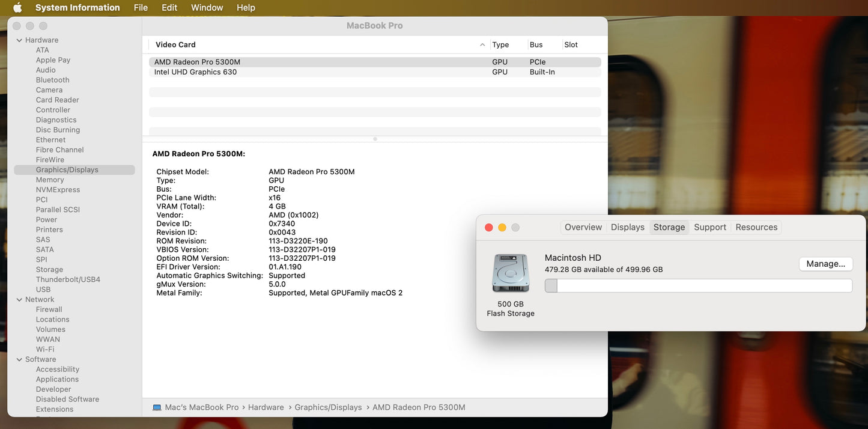Open the Window menu
The width and height of the screenshot is (868, 429).
pos(207,8)
